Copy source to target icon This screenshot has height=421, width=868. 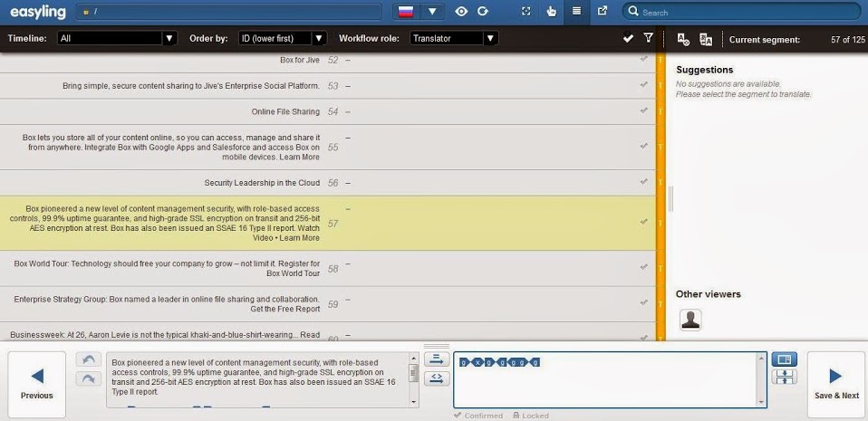point(437,359)
